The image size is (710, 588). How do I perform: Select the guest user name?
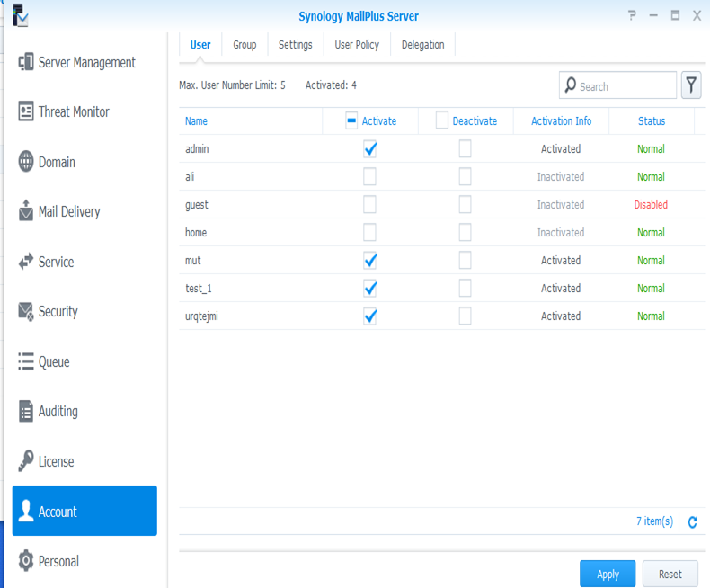pyautogui.click(x=197, y=205)
